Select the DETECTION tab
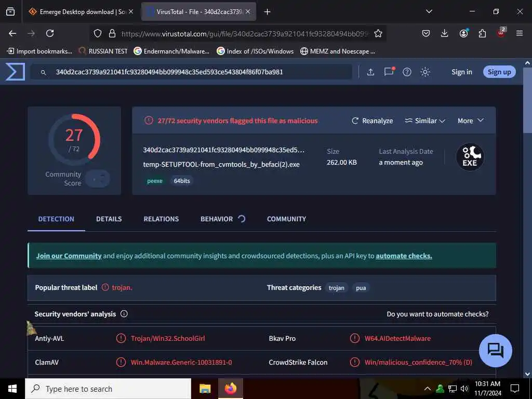The width and height of the screenshot is (532, 399). click(x=56, y=219)
